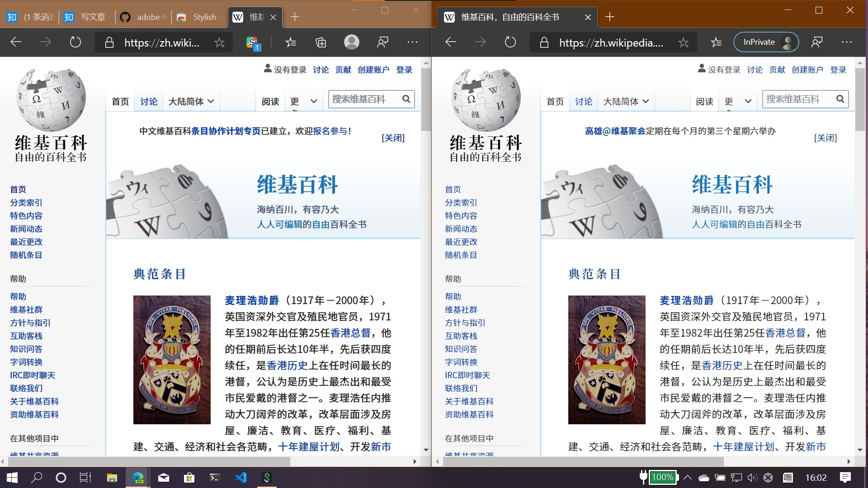Screen dimensions: 868x488
Task: Select 阅读 tab in right Wikipedia page
Action: 705,101
